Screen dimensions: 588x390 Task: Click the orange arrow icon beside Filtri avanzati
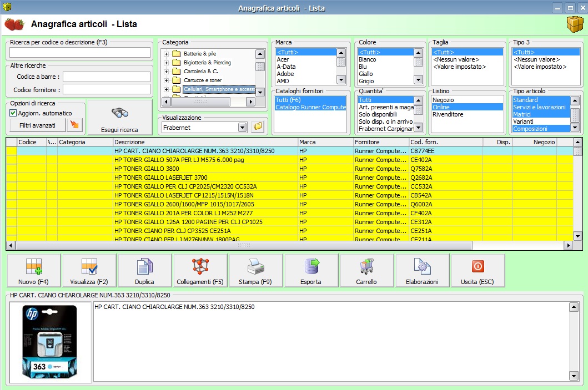tap(74, 125)
